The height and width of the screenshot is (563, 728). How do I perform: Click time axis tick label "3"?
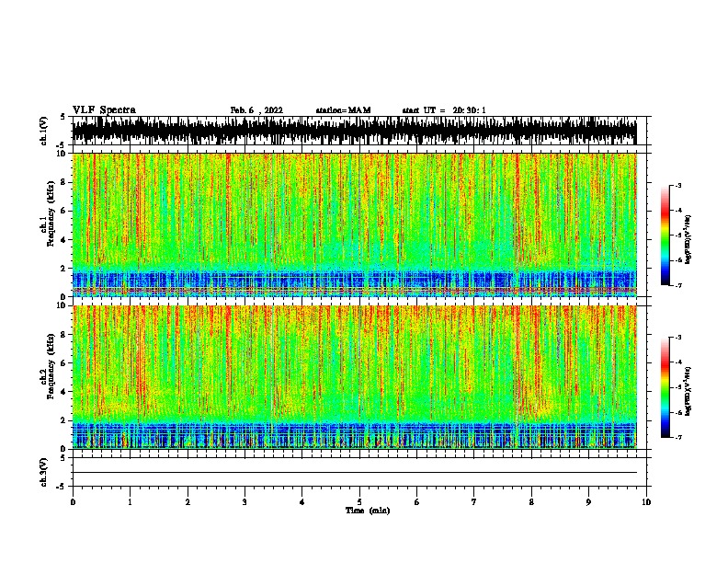245,502
